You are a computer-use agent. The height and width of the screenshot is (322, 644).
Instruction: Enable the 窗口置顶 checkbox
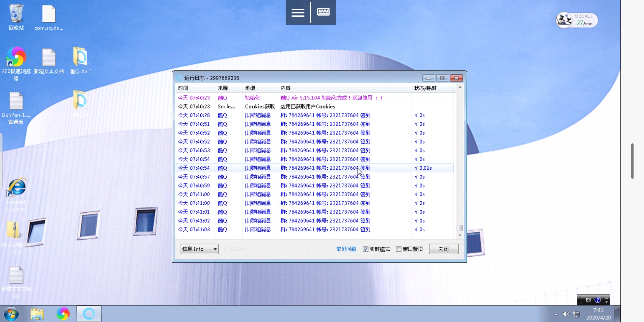[x=399, y=249]
